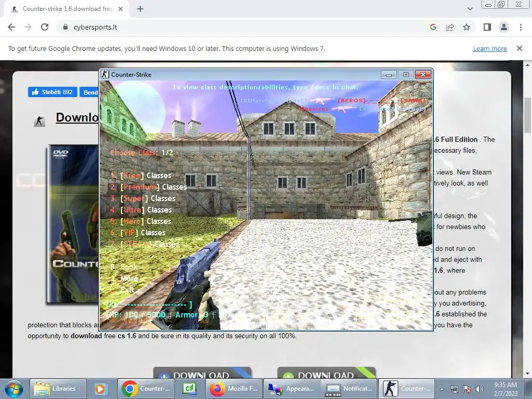Viewport: 532px width, 399px height.
Task: Select the Counter-strike 1.6 download tab
Action: 66,9
